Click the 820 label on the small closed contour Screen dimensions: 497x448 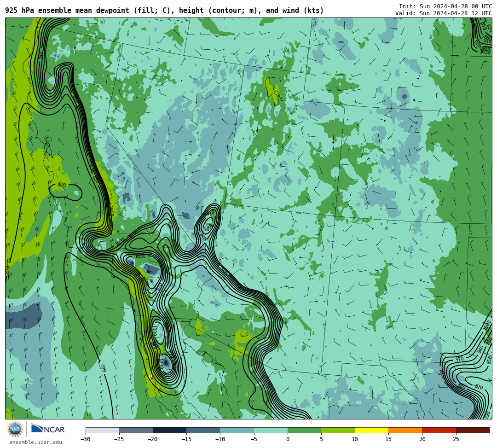click(x=62, y=185)
